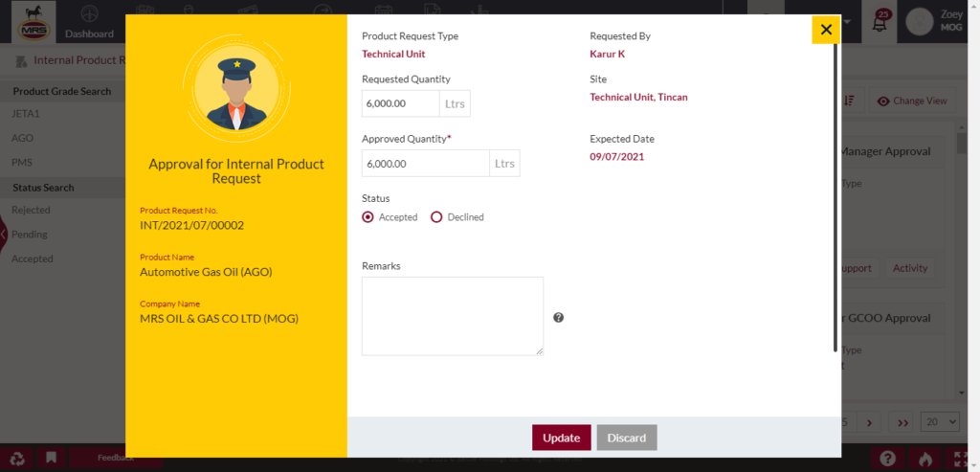The image size is (980, 472).
Task: Click the Karur K requester name
Action: click(x=607, y=54)
